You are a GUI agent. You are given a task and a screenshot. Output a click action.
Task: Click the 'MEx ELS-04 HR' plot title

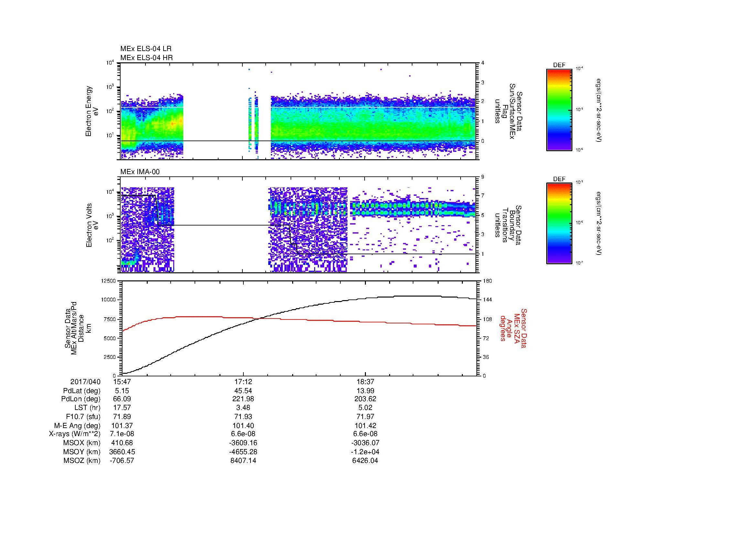[146, 58]
